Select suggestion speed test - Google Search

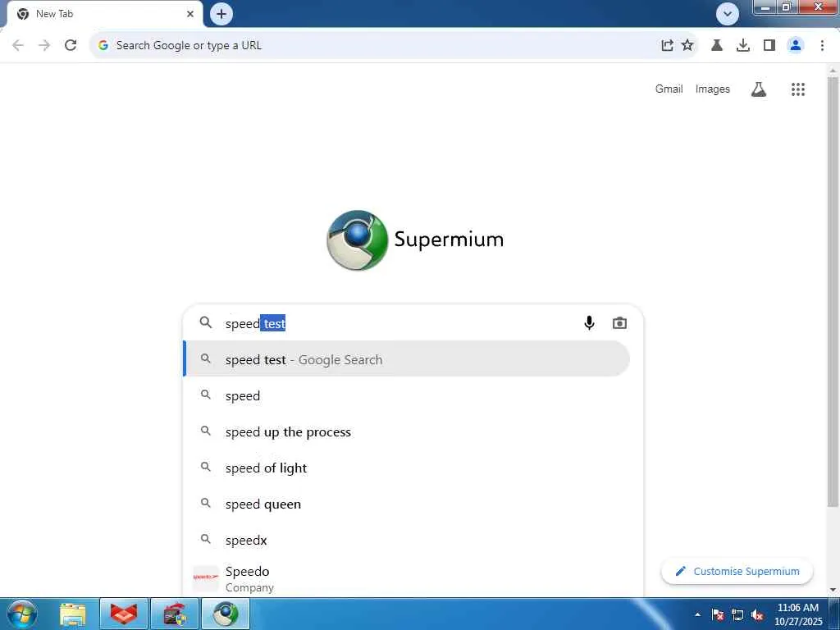click(407, 359)
